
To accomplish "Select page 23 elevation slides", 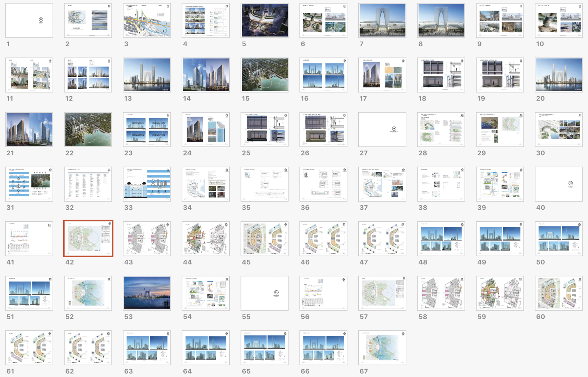I will pyautogui.click(x=147, y=129).
